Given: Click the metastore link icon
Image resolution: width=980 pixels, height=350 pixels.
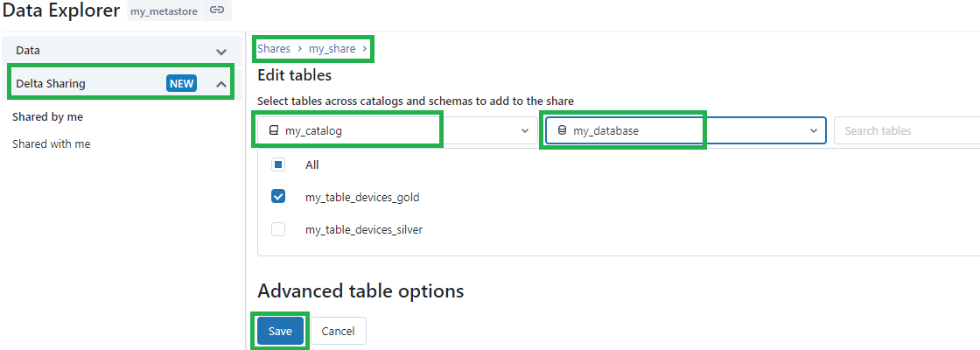Looking at the screenshot, I should tap(217, 10).
